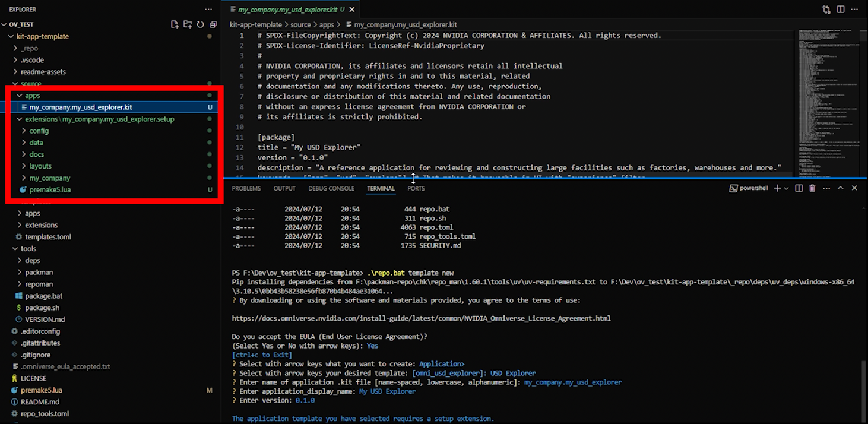Expand the repoman folder
Screen dimensions: 868x424
(x=20, y=284)
